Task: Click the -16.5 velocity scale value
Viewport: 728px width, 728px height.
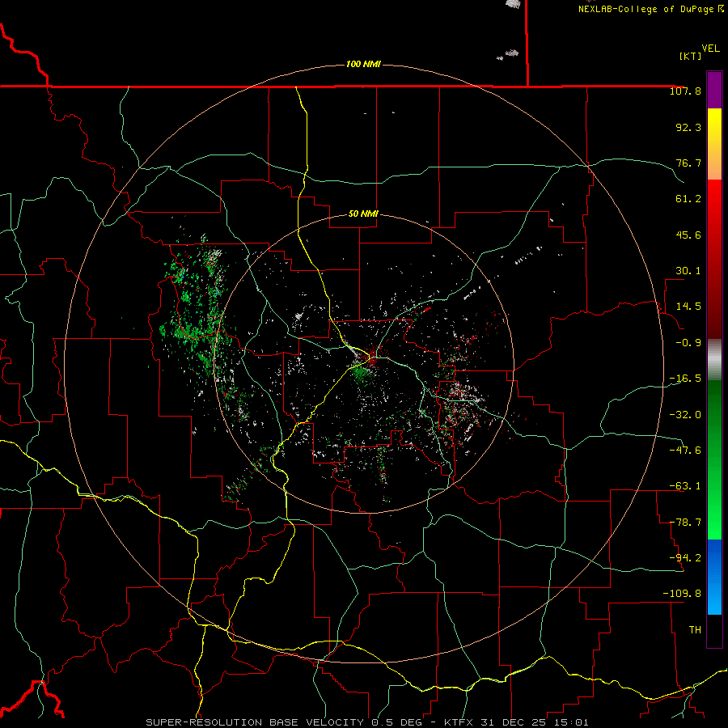Action: click(685, 379)
